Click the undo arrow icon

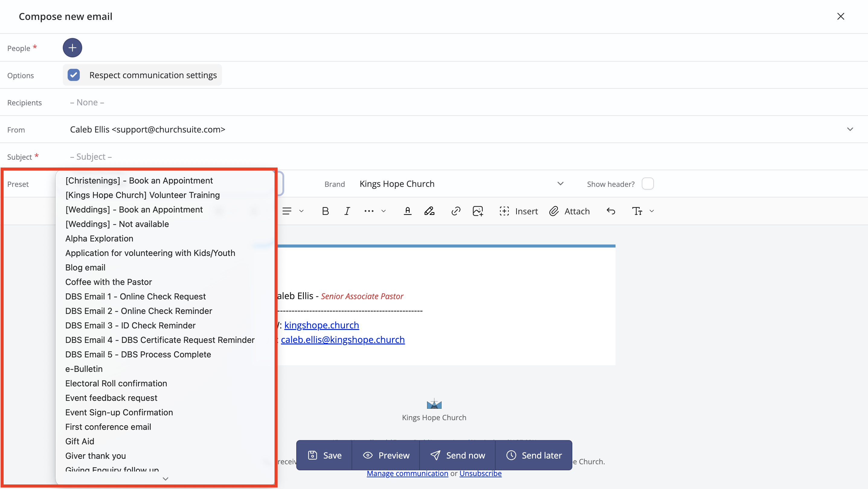611,211
